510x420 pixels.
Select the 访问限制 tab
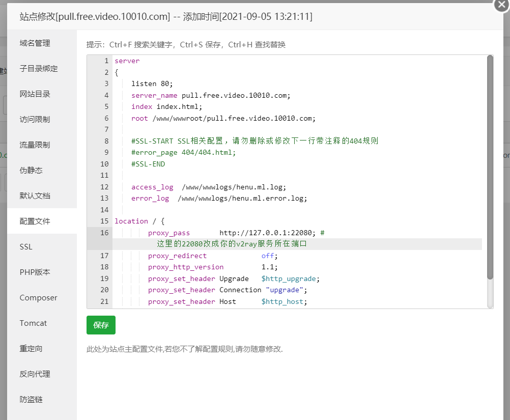35,120
